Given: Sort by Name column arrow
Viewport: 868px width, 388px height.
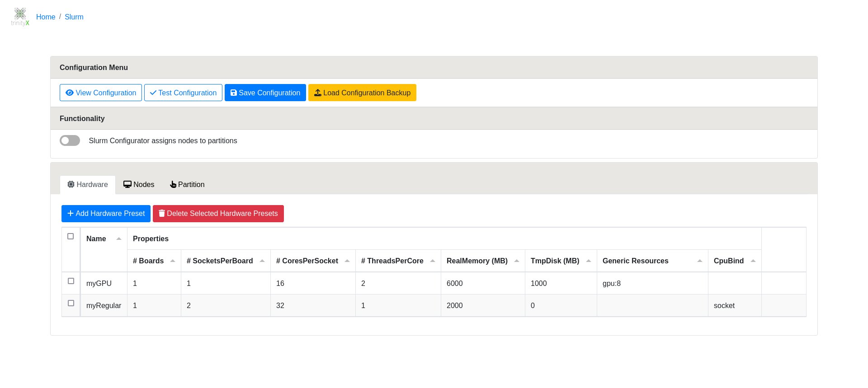Looking at the screenshot, I should [x=119, y=238].
